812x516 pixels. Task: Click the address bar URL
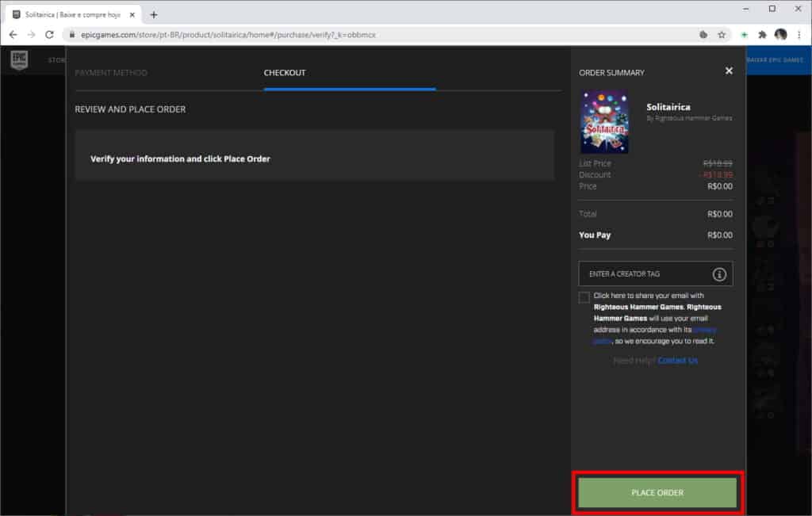(228, 35)
